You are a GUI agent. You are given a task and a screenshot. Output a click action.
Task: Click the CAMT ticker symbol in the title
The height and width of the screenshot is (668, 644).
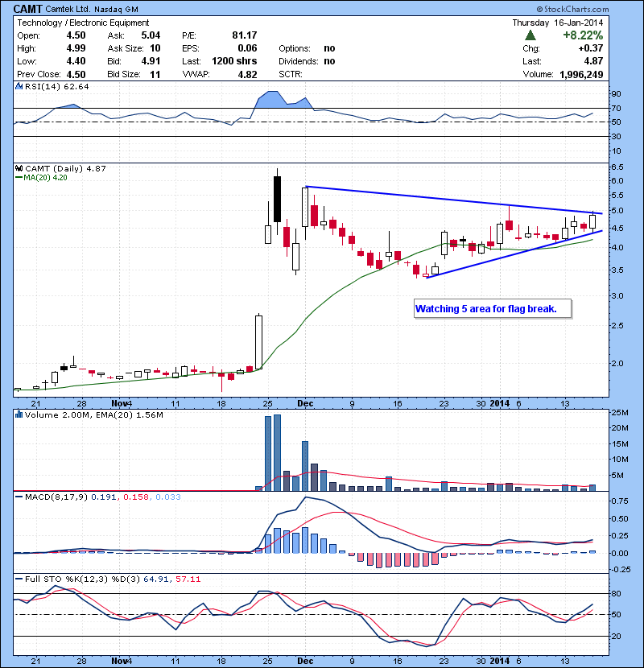tap(27, 9)
